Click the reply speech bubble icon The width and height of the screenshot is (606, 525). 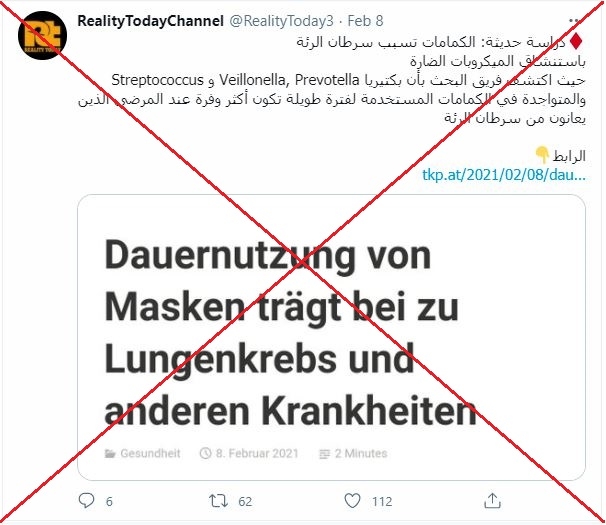coord(86,501)
